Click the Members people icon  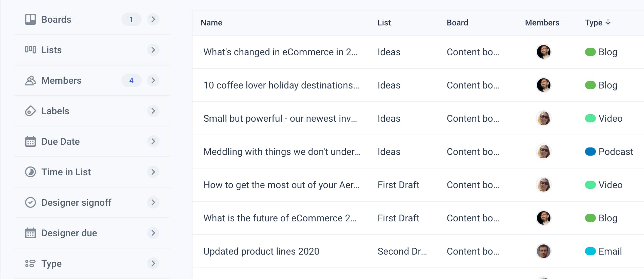point(31,81)
